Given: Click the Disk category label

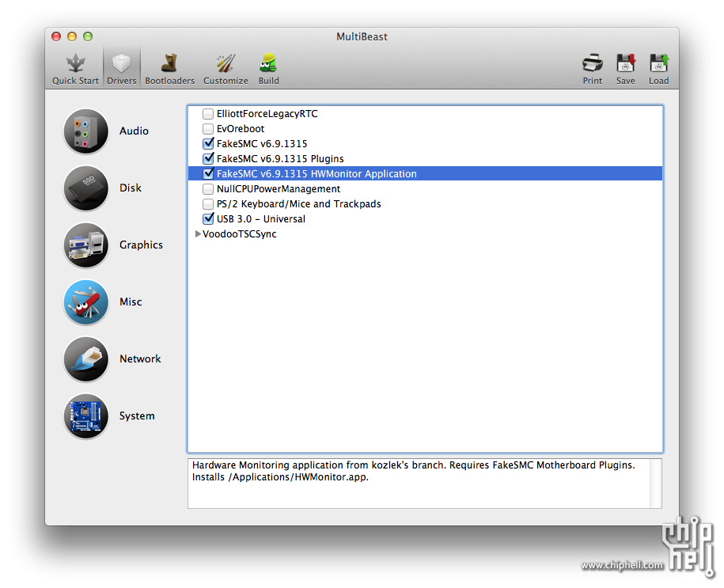Looking at the screenshot, I should pyautogui.click(x=131, y=188).
